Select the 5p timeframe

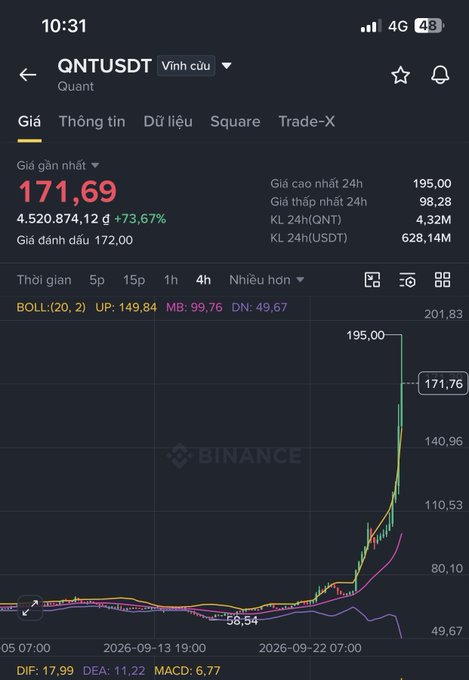[x=97, y=280]
